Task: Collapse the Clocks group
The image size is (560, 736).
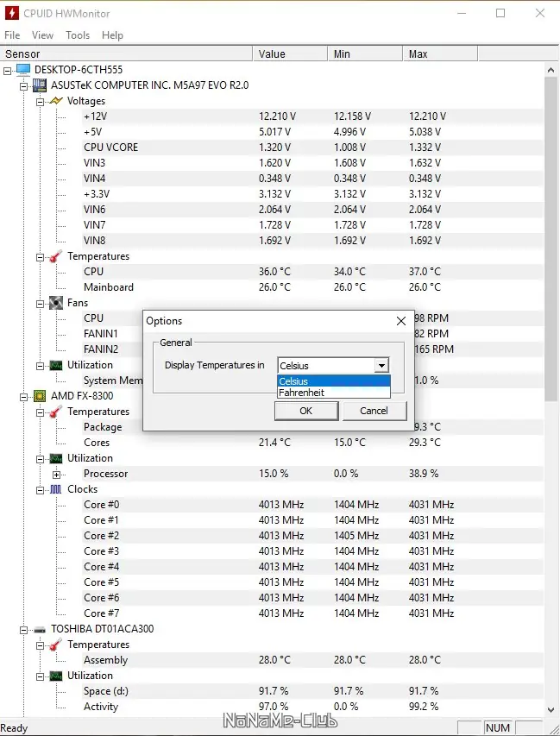Action: [41, 490]
